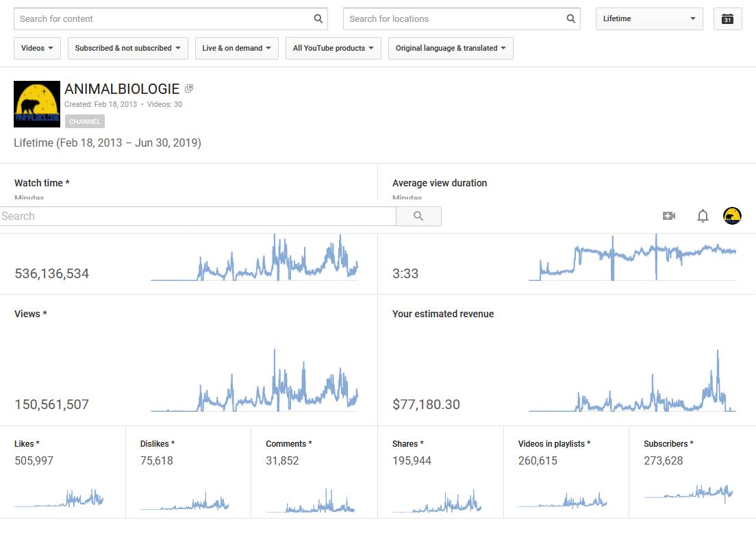Open the calendar date picker icon
756x555 pixels.
click(x=727, y=18)
